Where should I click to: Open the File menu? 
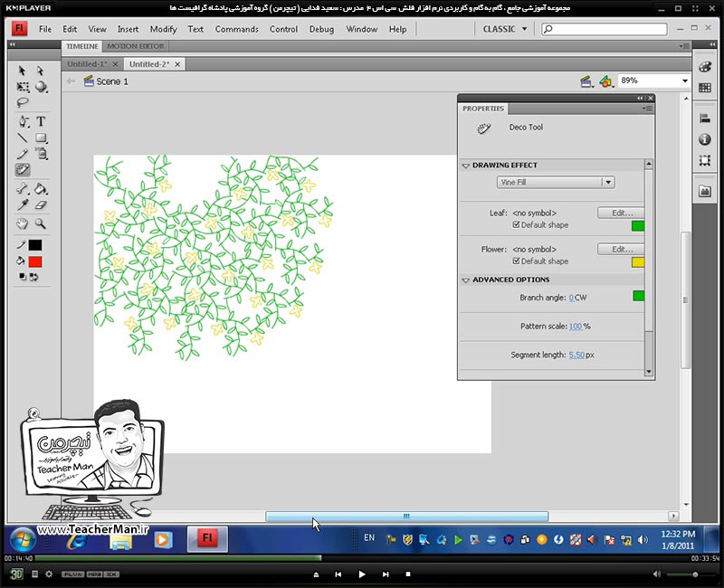[x=45, y=29]
